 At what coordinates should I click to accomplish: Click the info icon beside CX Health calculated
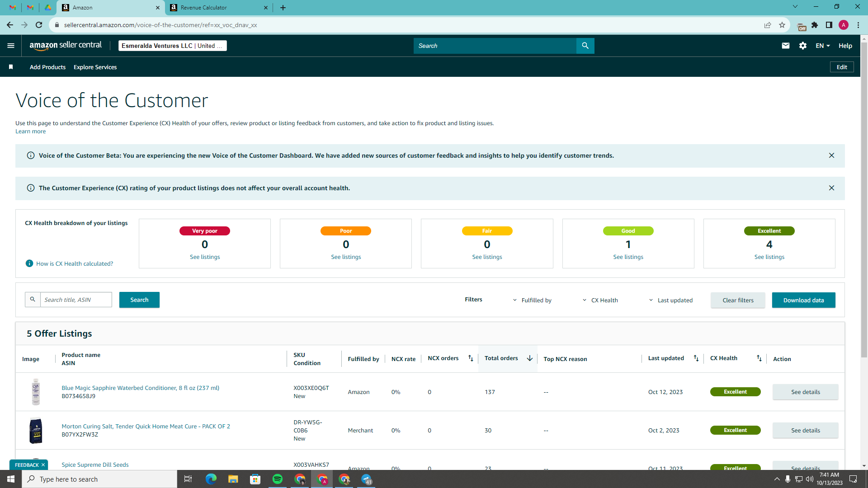click(x=29, y=263)
